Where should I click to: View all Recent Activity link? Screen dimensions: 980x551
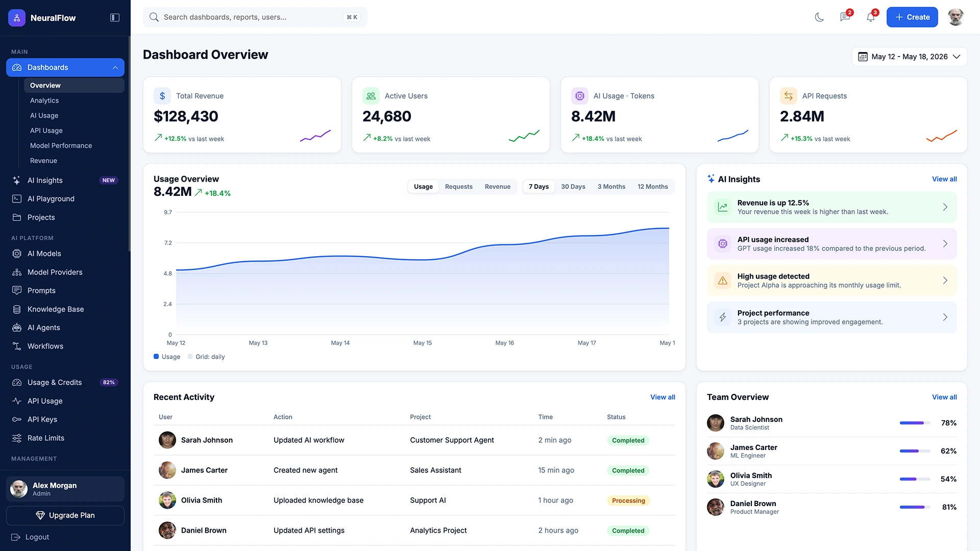pyautogui.click(x=663, y=397)
